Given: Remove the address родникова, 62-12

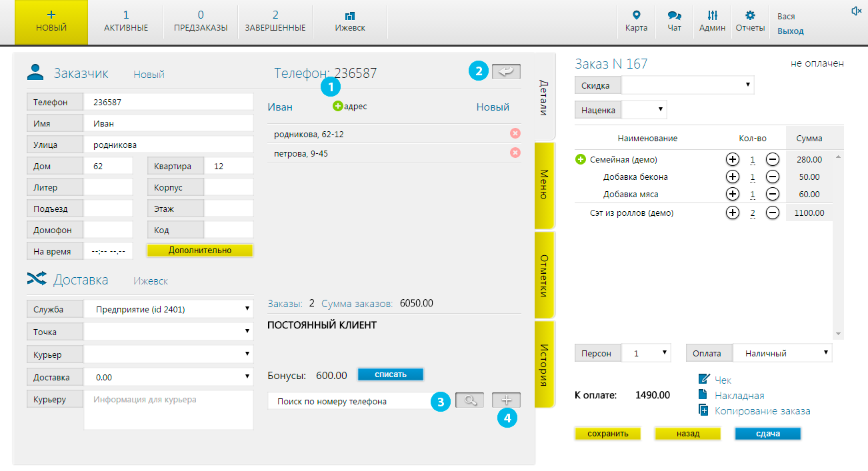Looking at the screenshot, I should [515, 133].
